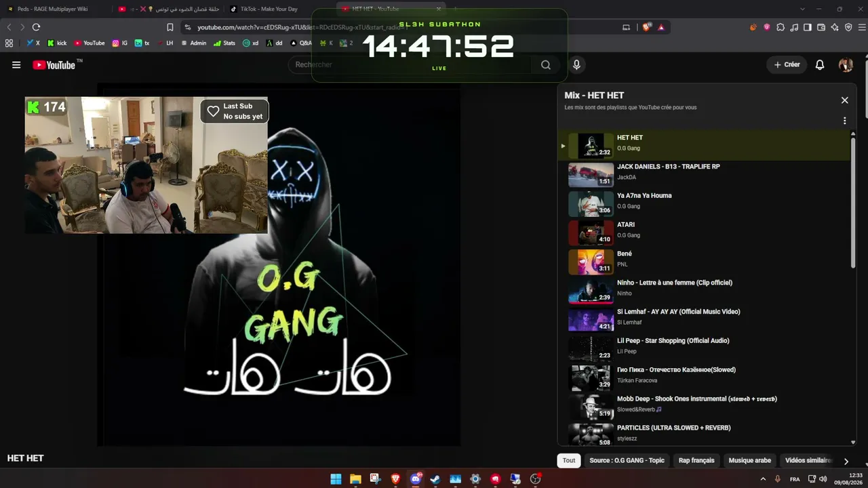868x488 pixels.
Task: Click the Créer button
Action: click(787, 65)
